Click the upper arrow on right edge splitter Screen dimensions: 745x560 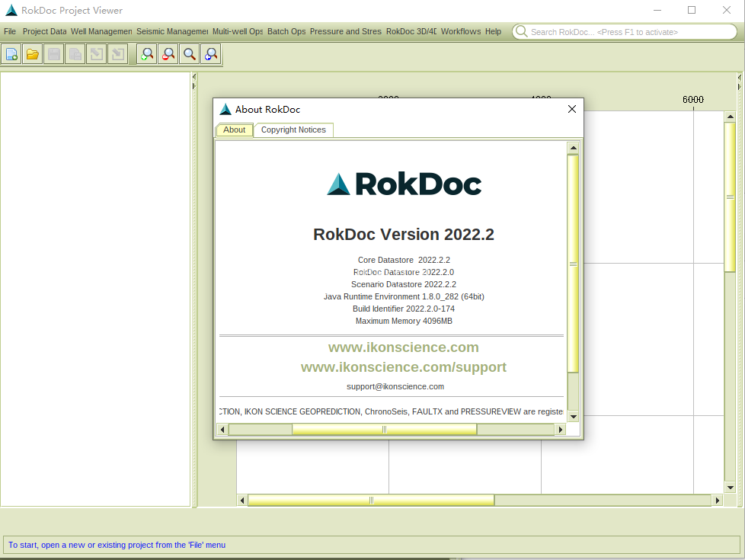(x=740, y=78)
